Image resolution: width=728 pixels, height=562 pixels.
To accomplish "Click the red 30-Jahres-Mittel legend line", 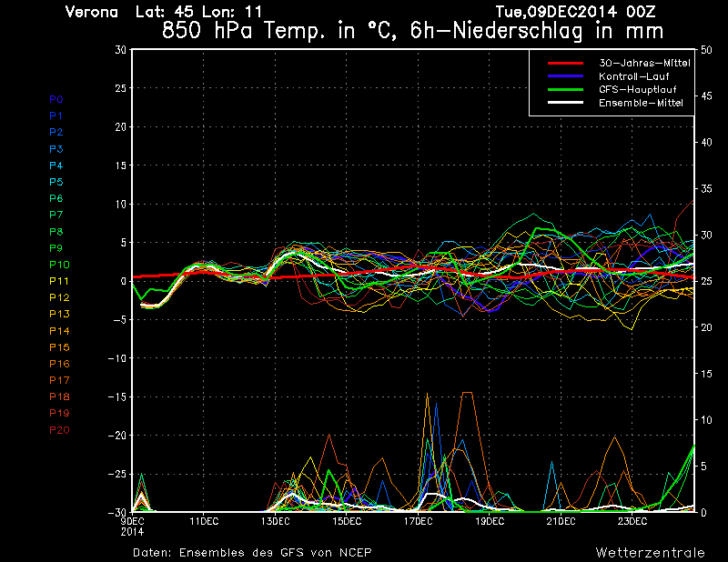I will coord(565,63).
